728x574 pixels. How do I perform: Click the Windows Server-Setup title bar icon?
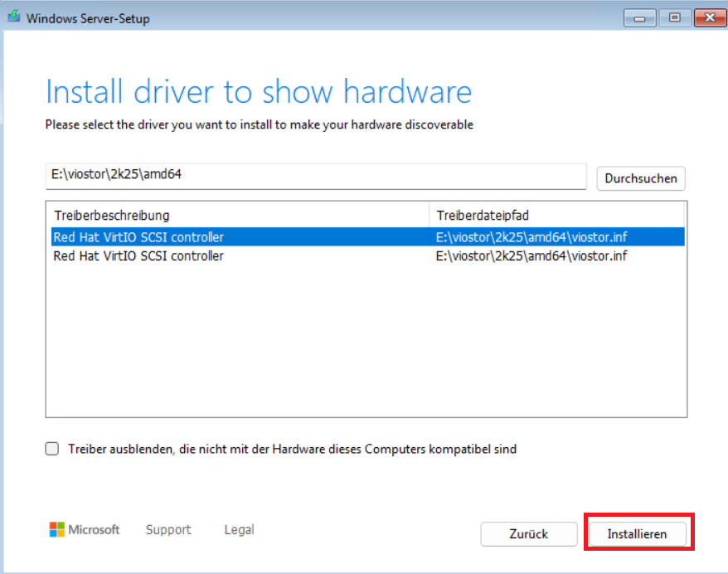tap(14, 17)
